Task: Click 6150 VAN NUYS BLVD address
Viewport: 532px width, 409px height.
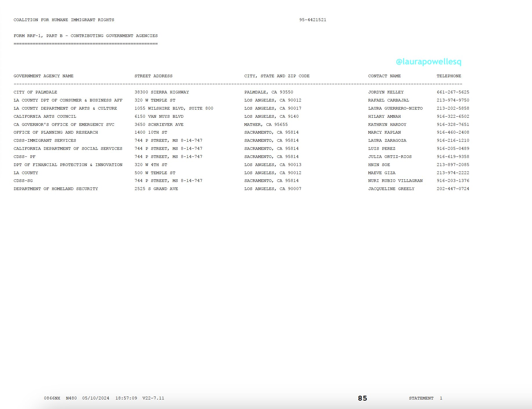Action: (x=159, y=117)
